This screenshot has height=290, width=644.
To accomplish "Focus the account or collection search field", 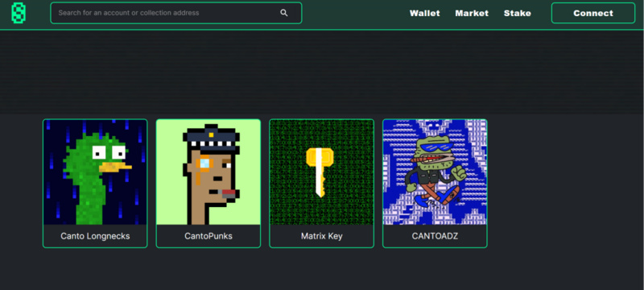I will click(x=176, y=13).
